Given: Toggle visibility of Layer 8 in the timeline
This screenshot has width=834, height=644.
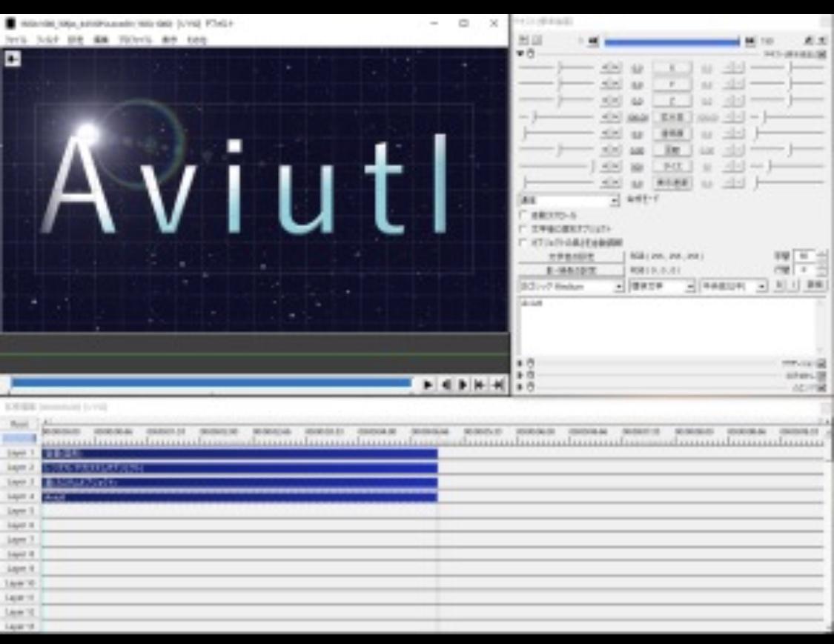Looking at the screenshot, I should click(20, 554).
